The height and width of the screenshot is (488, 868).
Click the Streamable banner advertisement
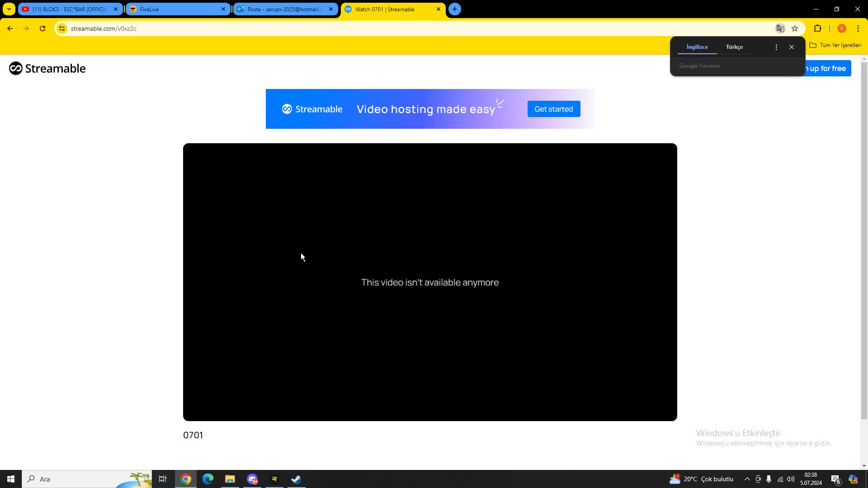(x=429, y=109)
